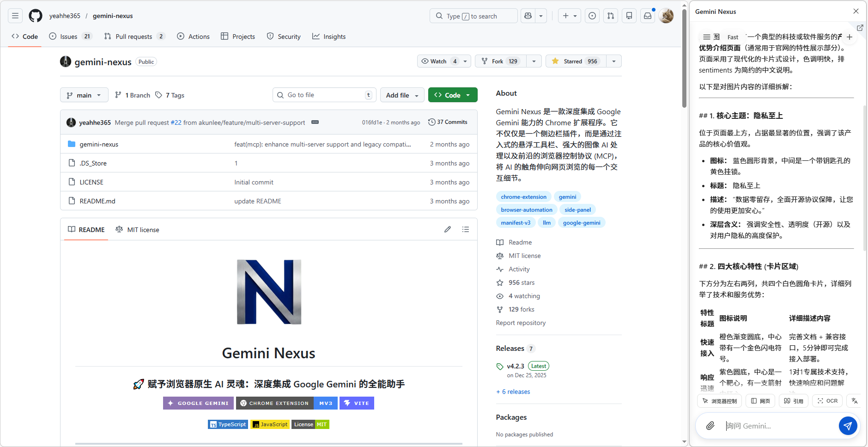Open the yeahhe365 owner link in breadcrumb
The width and height of the screenshot is (868, 447).
tap(65, 16)
